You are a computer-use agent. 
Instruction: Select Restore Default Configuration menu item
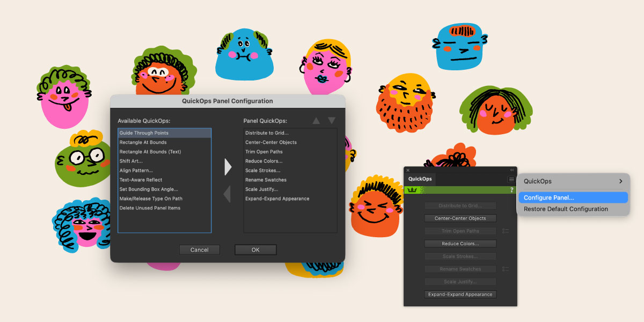[x=566, y=209]
